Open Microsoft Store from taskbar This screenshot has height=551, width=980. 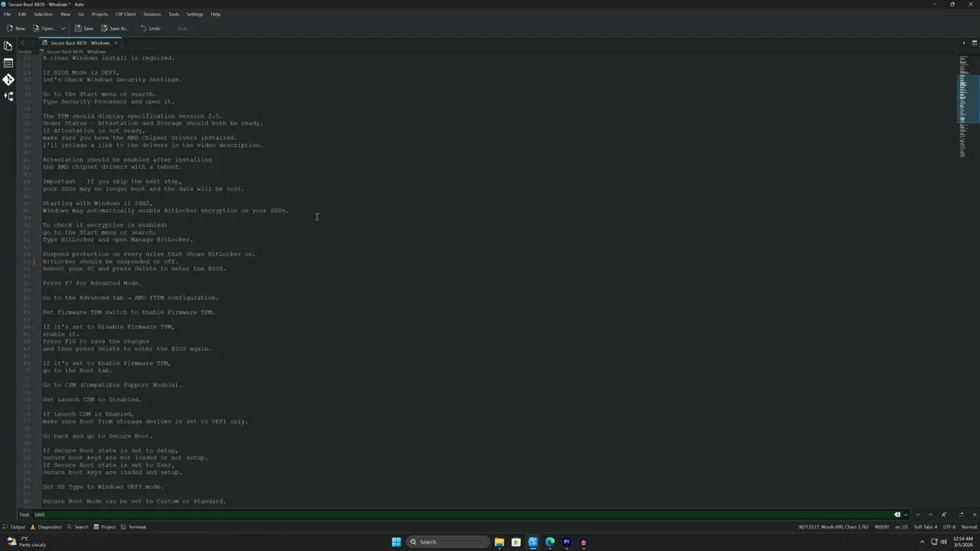point(516,542)
